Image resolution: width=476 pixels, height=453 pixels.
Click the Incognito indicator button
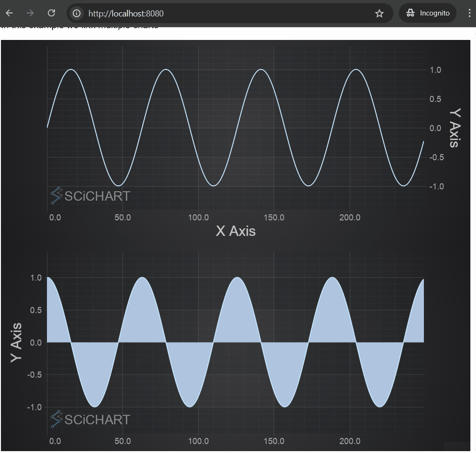(x=428, y=13)
